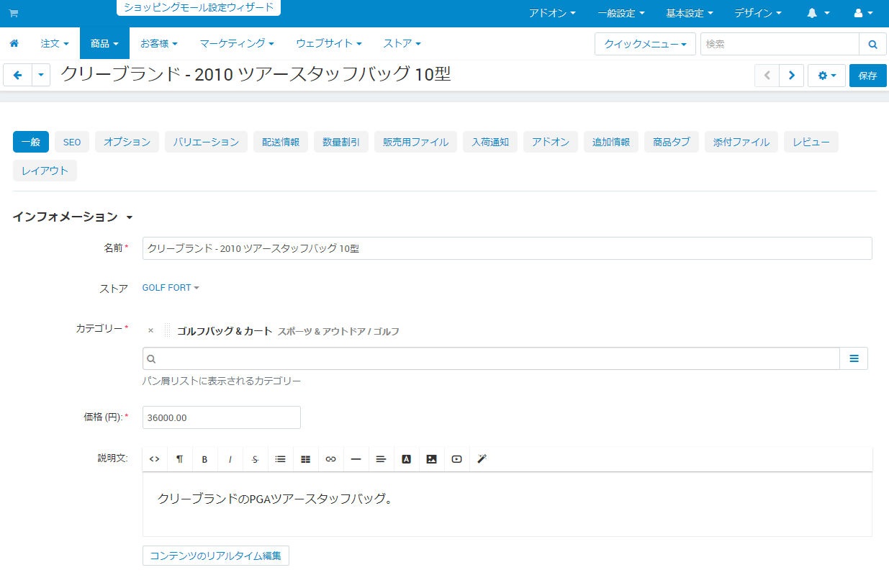Open the クイックメニュー dropdown
The height and width of the screenshot is (588, 889).
pos(645,44)
